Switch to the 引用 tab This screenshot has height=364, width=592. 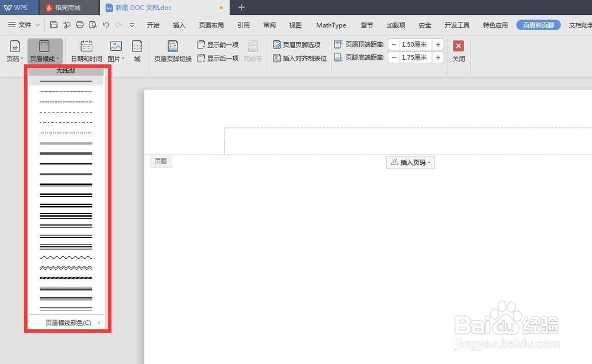click(x=243, y=25)
